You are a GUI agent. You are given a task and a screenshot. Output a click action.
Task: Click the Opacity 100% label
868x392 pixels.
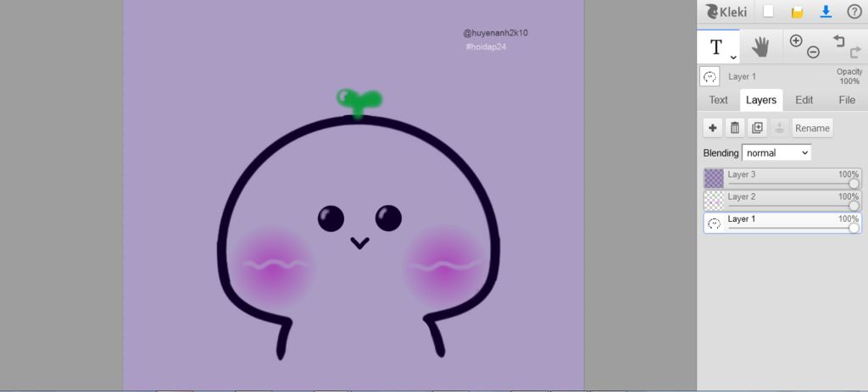click(849, 77)
